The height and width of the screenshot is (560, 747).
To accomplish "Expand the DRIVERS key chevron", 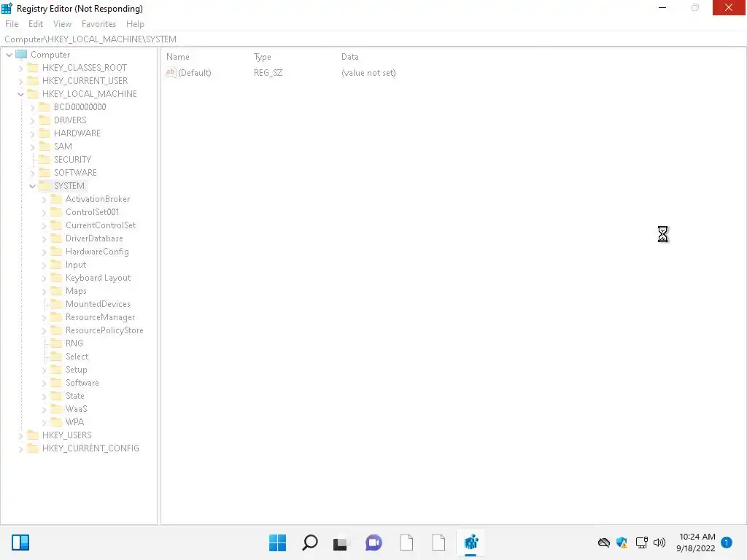I will pyautogui.click(x=32, y=120).
